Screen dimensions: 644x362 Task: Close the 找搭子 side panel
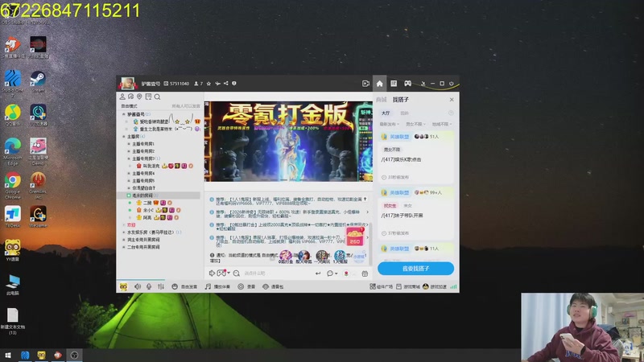point(452,100)
